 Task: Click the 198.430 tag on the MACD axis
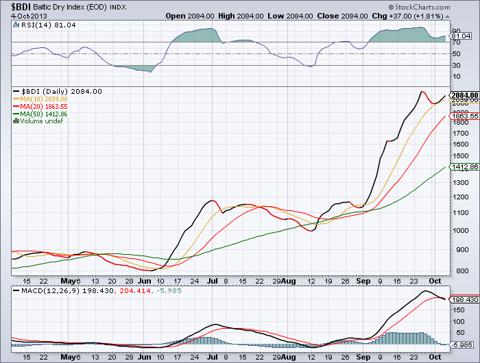point(465,300)
